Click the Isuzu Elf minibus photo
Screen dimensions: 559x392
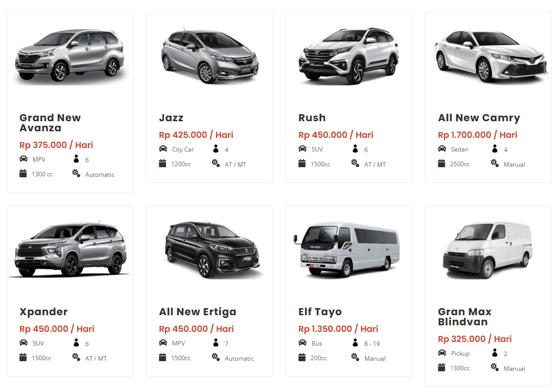tap(346, 250)
